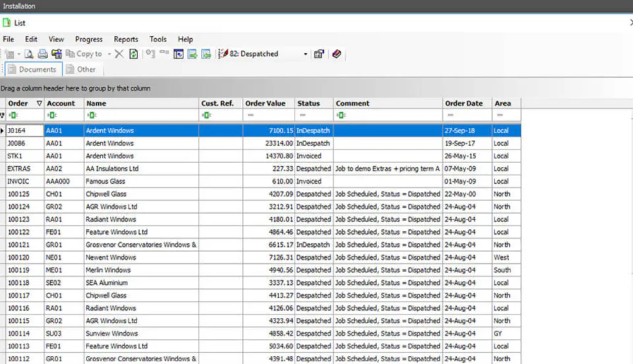Open the Tools menu
Image resolution: width=633 pixels, height=364 pixels.
[x=158, y=39]
